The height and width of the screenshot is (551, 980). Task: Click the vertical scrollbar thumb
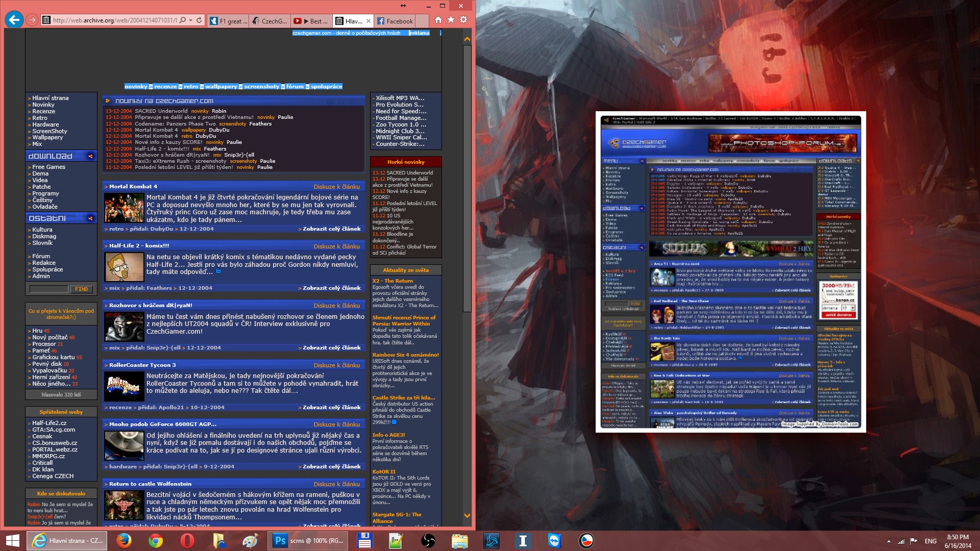click(x=467, y=179)
